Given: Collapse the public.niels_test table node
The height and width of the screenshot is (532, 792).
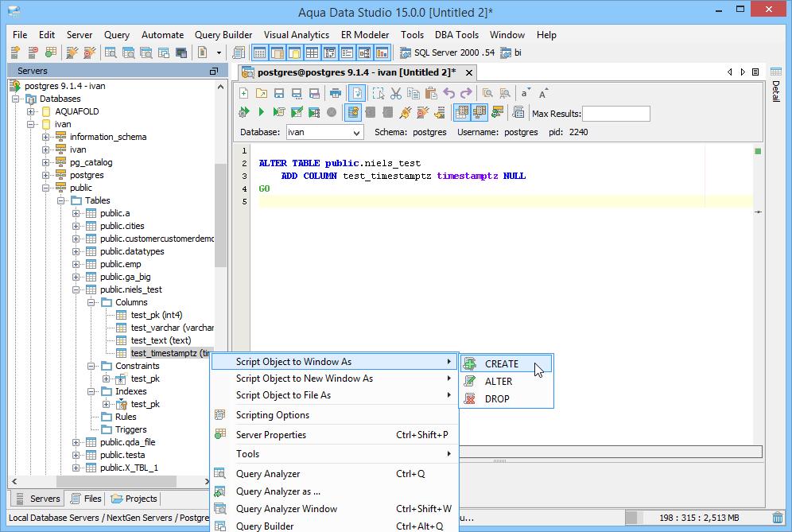Looking at the screenshot, I should click(76, 289).
